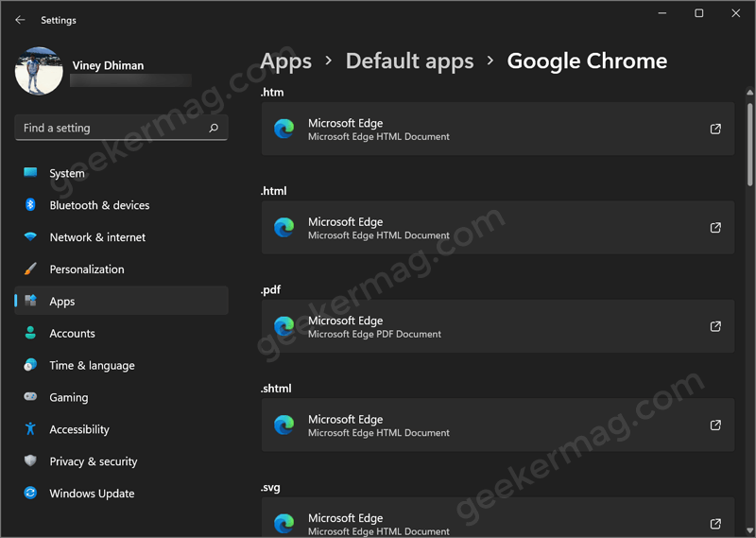The image size is (756, 538).
Task: Open Gaming settings
Action: (x=121, y=397)
